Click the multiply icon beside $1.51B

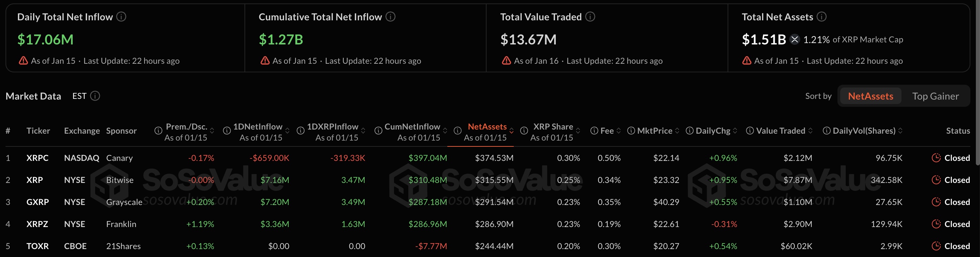pyautogui.click(x=794, y=39)
